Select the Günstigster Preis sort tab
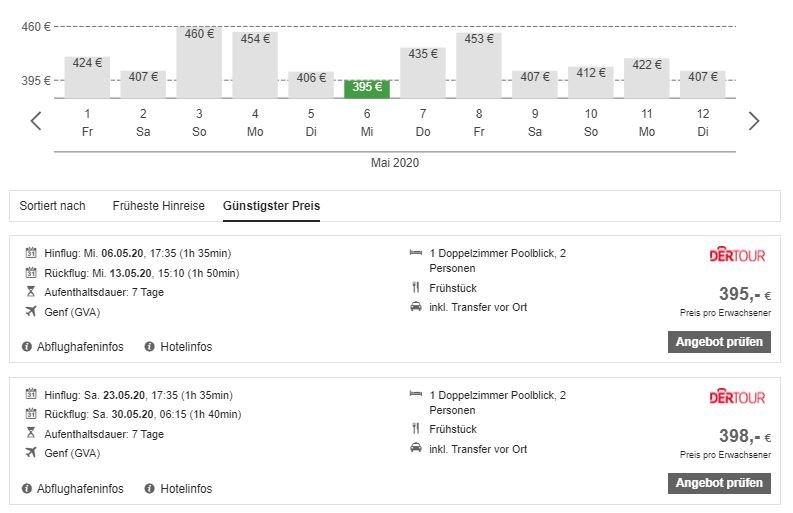This screenshot has height=513, width=793. (x=271, y=206)
